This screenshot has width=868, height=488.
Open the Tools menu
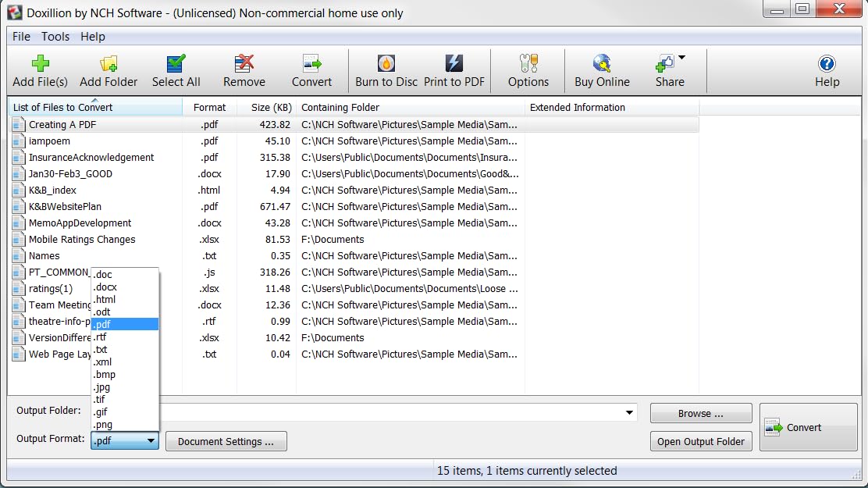click(x=55, y=37)
